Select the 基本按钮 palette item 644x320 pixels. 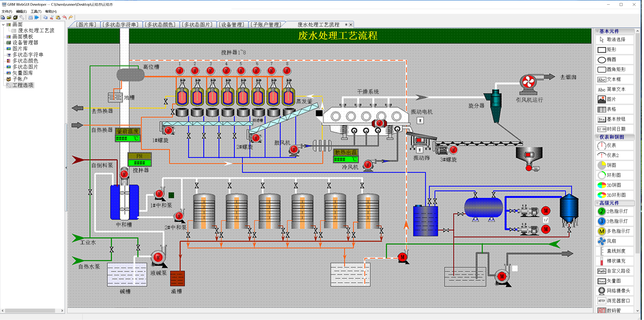(615, 119)
